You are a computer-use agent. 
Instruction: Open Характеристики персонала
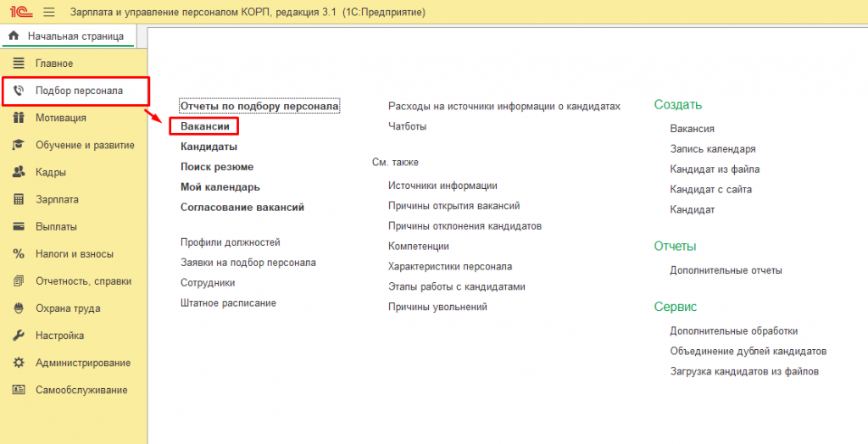450,266
